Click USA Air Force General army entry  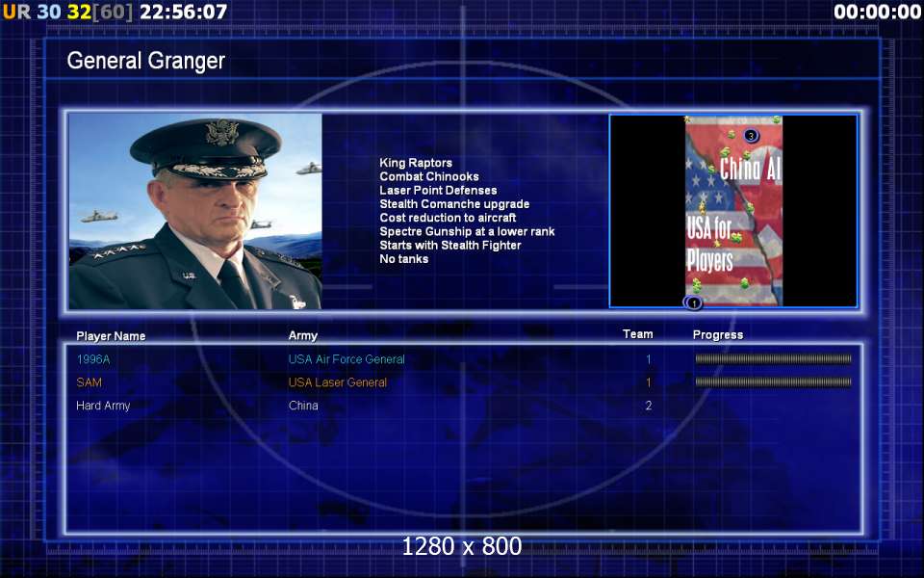(346, 359)
